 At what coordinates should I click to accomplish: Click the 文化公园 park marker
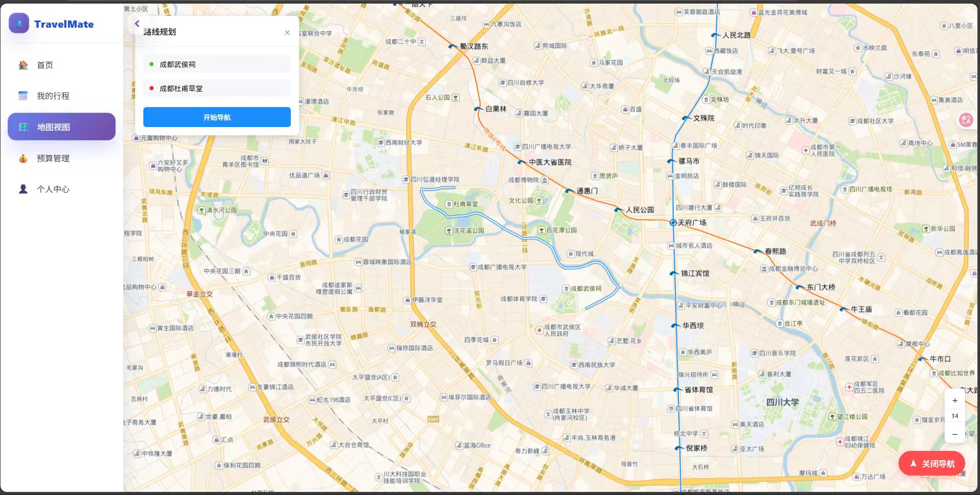[x=539, y=200]
